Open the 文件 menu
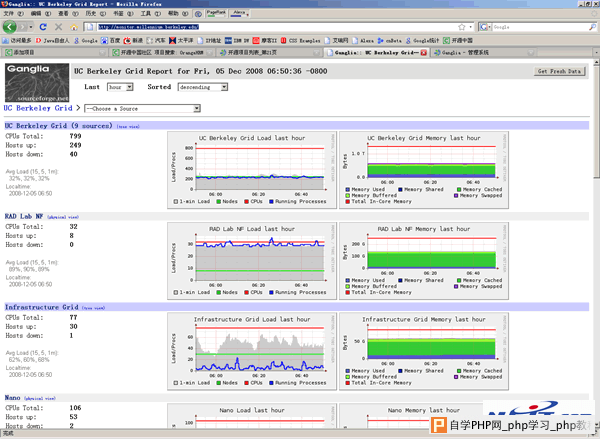 [x=13, y=13]
